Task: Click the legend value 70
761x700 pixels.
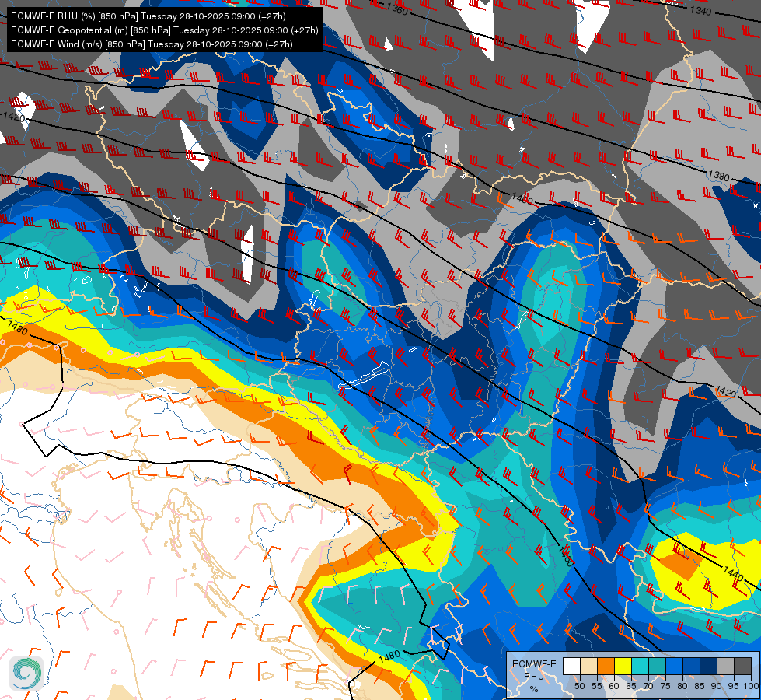Action: click(x=648, y=686)
